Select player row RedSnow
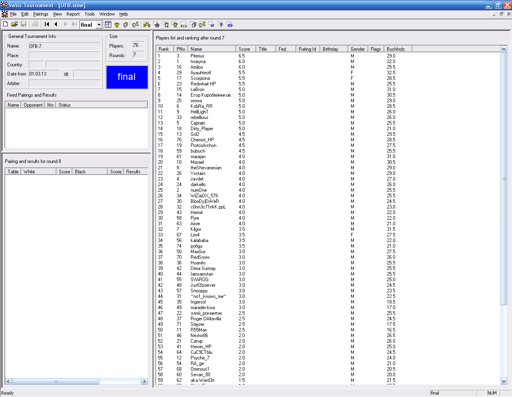This screenshot has width=512, height=397. pos(328,257)
